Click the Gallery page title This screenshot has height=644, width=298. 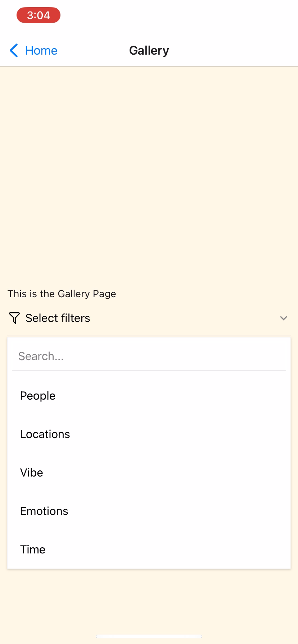149,50
